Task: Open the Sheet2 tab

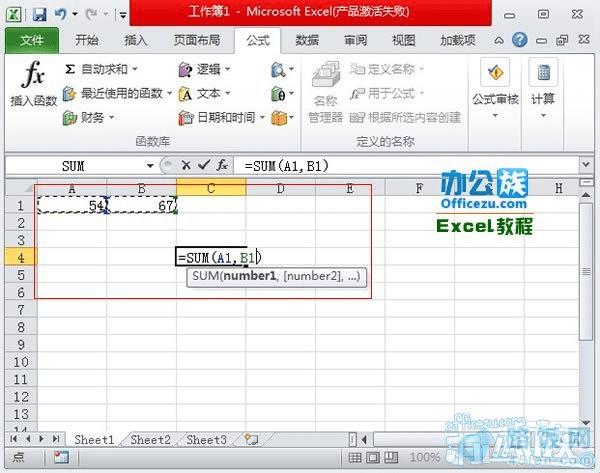Action: pos(150,440)
